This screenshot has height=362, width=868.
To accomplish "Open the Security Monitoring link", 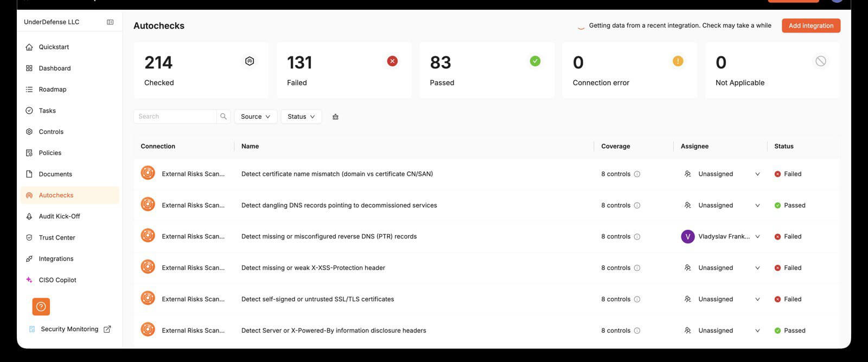I will [69, 329].
